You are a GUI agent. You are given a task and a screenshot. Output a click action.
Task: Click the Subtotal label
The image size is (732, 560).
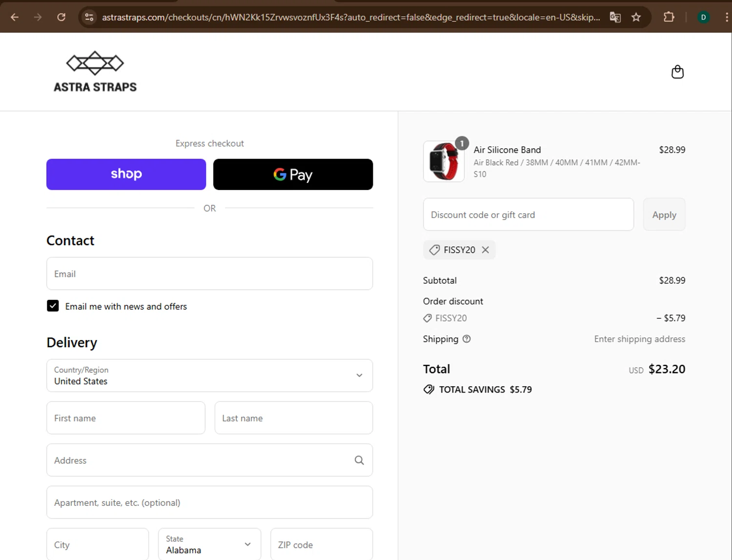(x=440, y=280)
